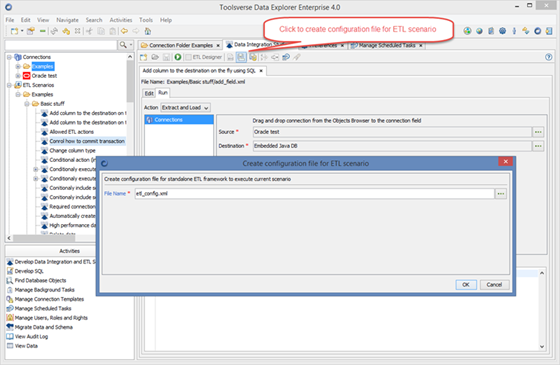Click the Home icon in main toolbar
Image resolution: width=560 pixels, height=365 pixels.
148,31
